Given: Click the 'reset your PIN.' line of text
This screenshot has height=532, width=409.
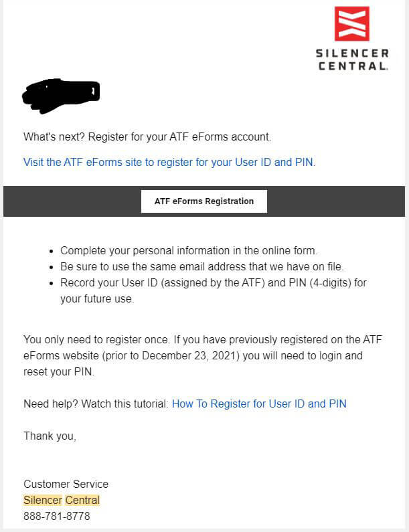Looking at the screenshot, I should click(59, 371).
